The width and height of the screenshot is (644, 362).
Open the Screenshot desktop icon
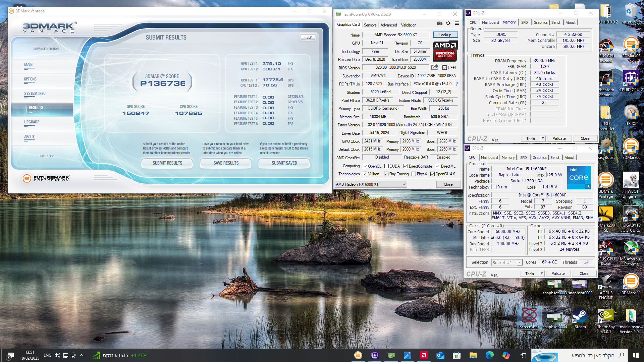529,318
